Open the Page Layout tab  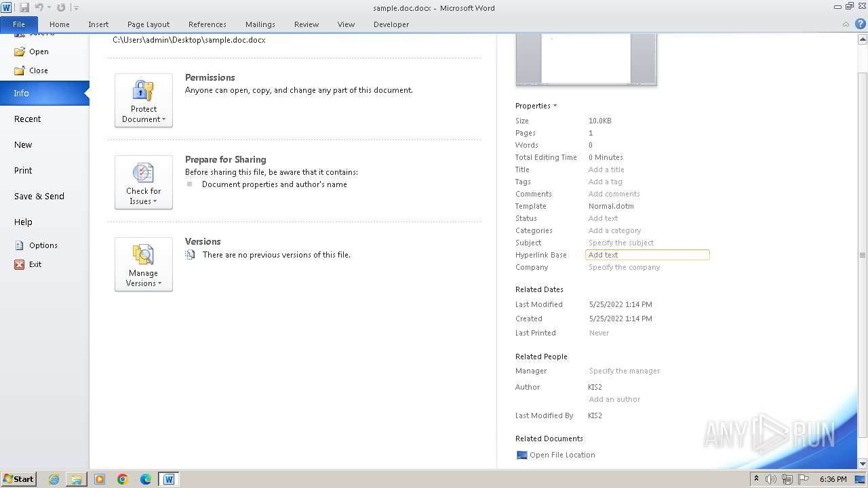[x=149, y=24]
